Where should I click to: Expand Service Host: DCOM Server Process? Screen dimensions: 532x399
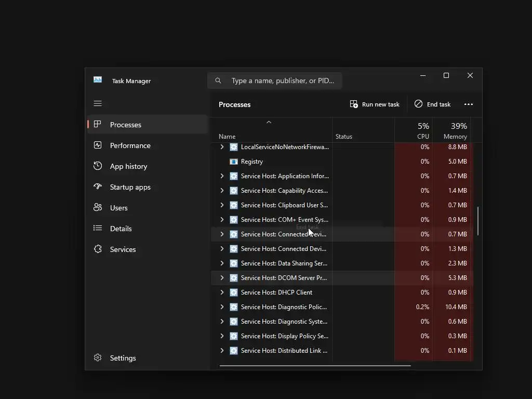(x=222, y=277)
